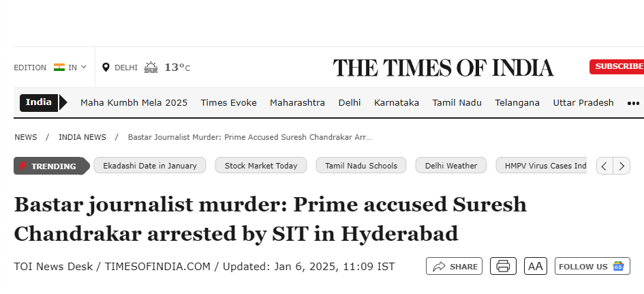Viewport: 644px width, 294px height.
Task: Click The Times of India logo
Action: (x=443, y=68)
